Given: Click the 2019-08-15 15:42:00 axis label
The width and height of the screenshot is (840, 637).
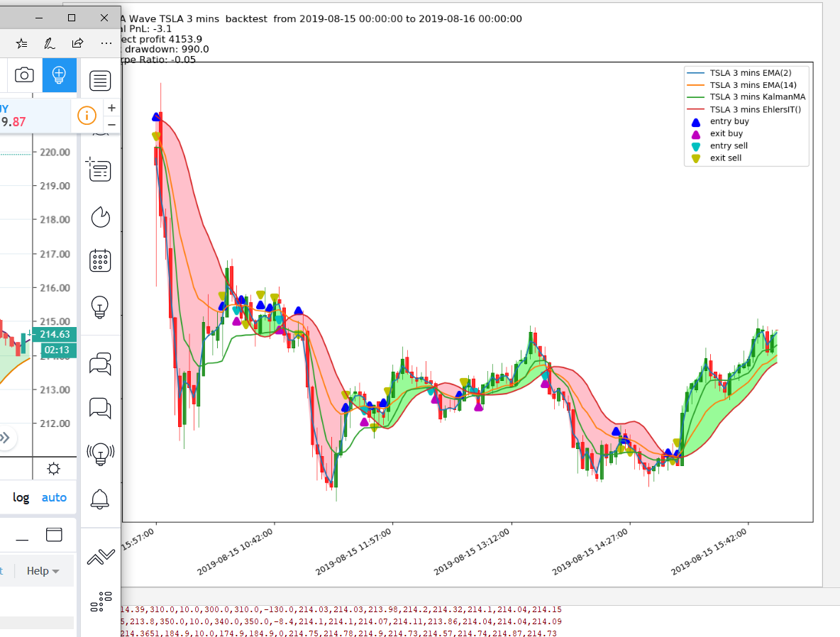Looking at the screenshot, I should (709, 552).
